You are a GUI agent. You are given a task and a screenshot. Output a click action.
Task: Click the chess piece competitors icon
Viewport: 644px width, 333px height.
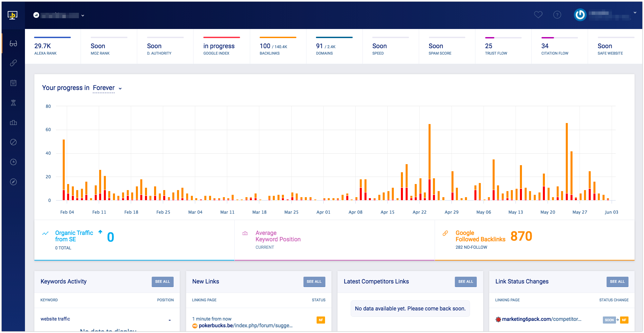tap(13, 102)
